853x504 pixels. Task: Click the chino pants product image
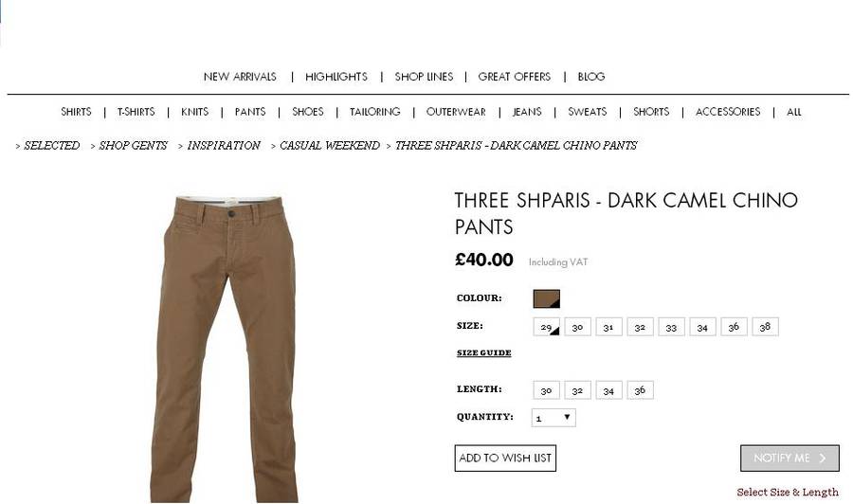click(x=225, y=348)
